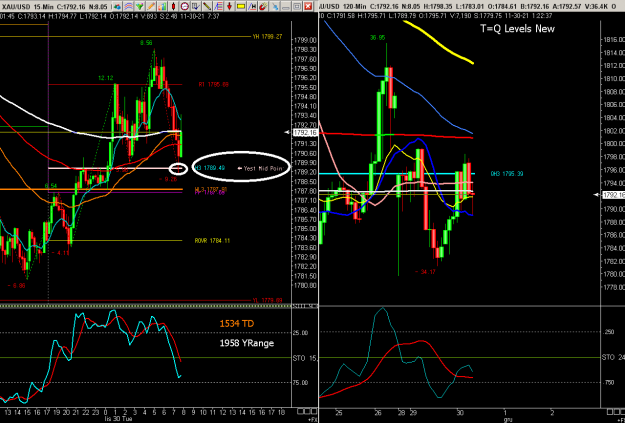Select the Fibonacci retracement lines tool
Image resolution: width=625 pixels, height=423 pixels.
click(x=218, y=6)
